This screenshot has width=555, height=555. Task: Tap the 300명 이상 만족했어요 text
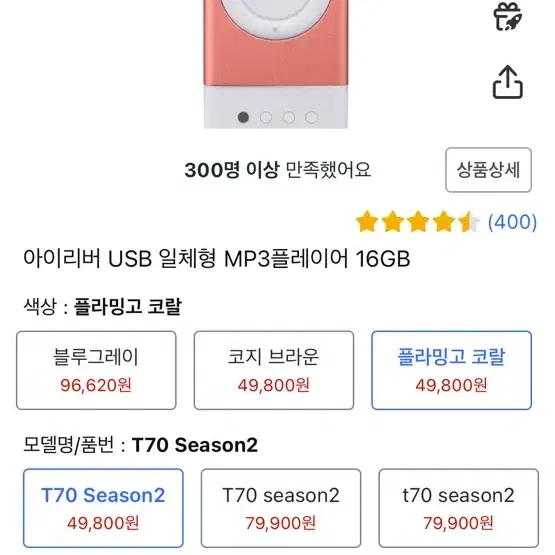278,170
